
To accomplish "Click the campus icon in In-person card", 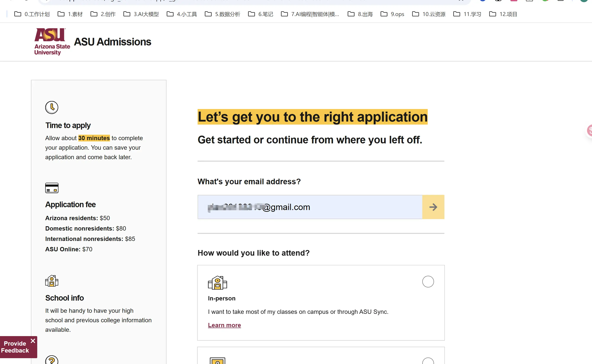I will (217, 282).
